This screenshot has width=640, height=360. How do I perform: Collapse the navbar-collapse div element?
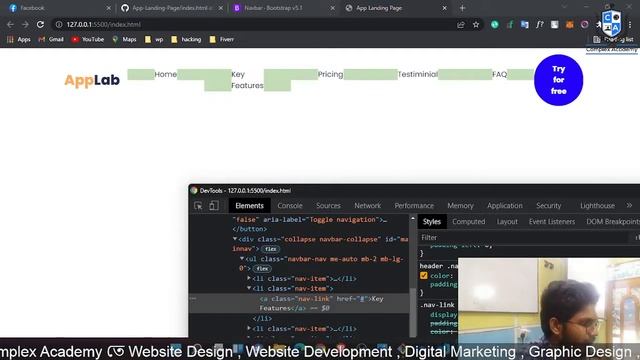(235, 239)
